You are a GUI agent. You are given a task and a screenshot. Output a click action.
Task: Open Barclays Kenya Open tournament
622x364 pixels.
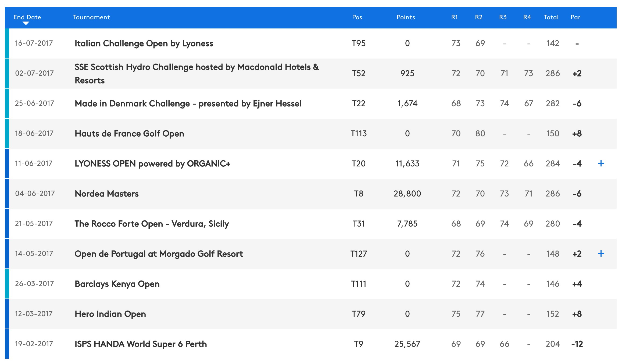pyautogui.click(x=117, y=284)
